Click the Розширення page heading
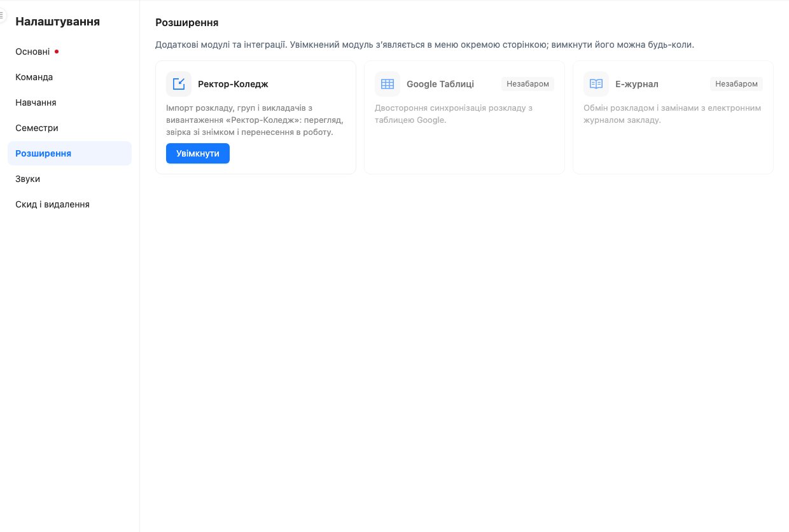 click(x=187, y=22)
